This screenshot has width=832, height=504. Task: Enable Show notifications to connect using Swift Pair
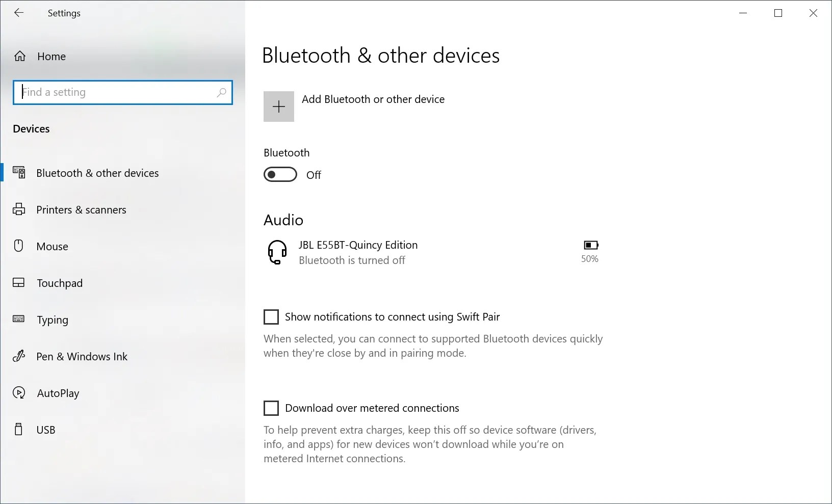[271, 316]
